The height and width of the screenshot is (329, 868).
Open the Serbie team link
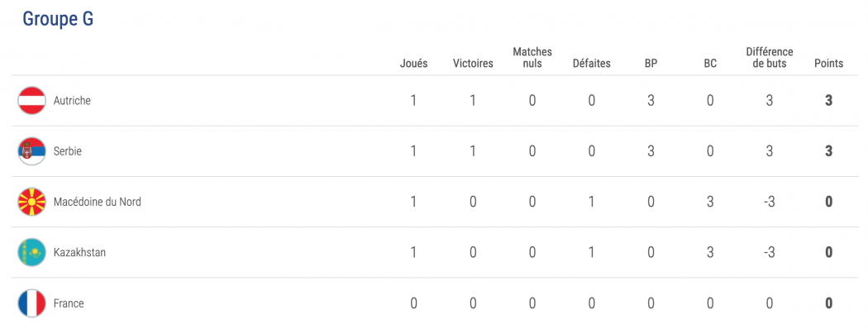pos(68,151)
